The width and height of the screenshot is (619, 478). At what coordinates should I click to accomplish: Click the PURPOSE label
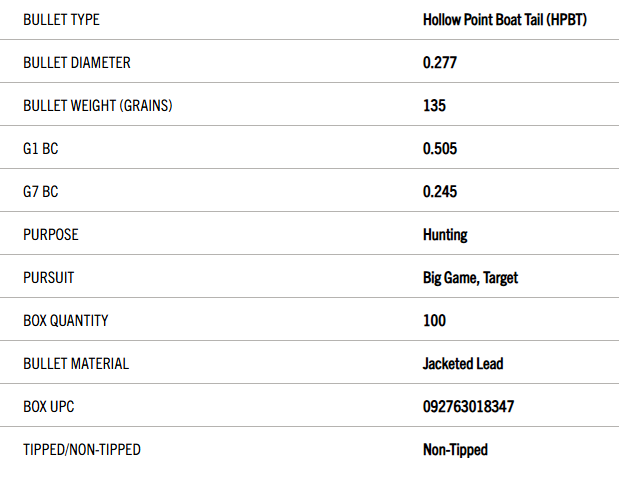coord(51,235)
